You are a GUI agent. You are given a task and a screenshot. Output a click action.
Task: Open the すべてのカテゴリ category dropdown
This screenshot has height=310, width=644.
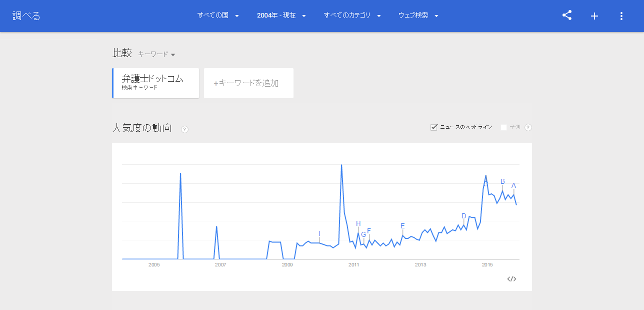pos(352,16)
